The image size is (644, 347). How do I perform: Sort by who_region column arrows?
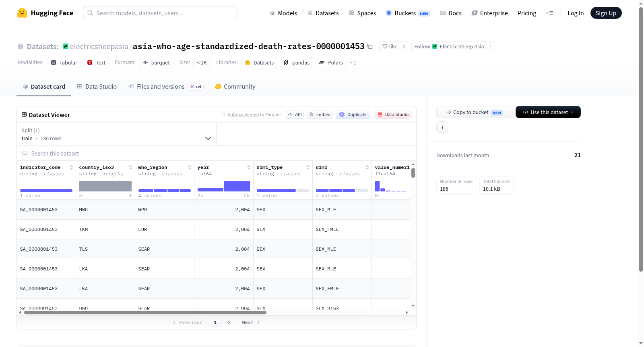[x=190, y=167]
